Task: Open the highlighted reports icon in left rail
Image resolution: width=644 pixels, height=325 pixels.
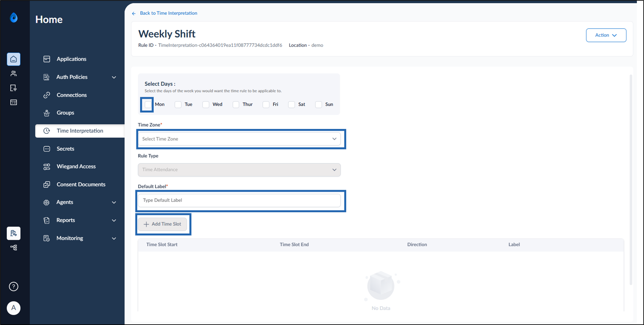Action: pos(13,233)
